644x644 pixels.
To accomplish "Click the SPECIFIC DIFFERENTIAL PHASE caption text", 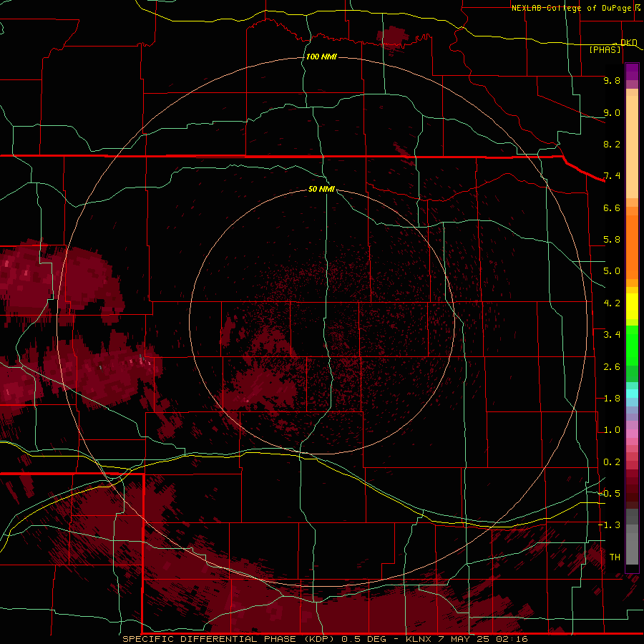I will click(x=209, y=639).
